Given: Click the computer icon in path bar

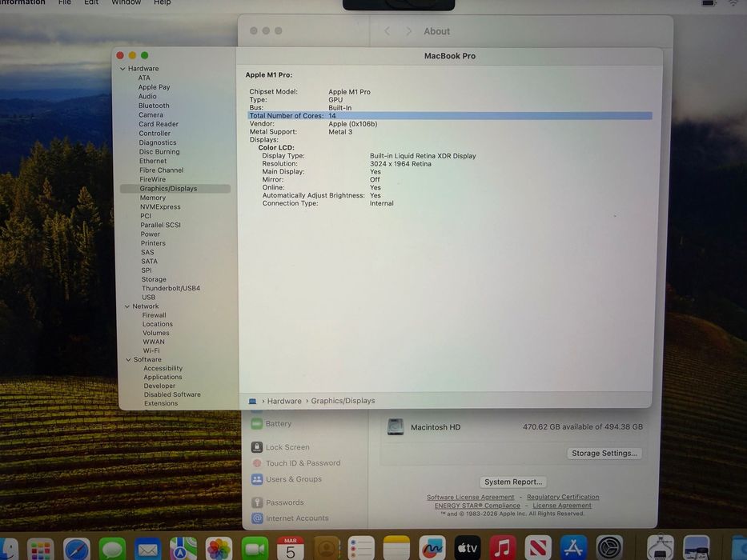Looking at the screenshot, I should tap(252, 401).
